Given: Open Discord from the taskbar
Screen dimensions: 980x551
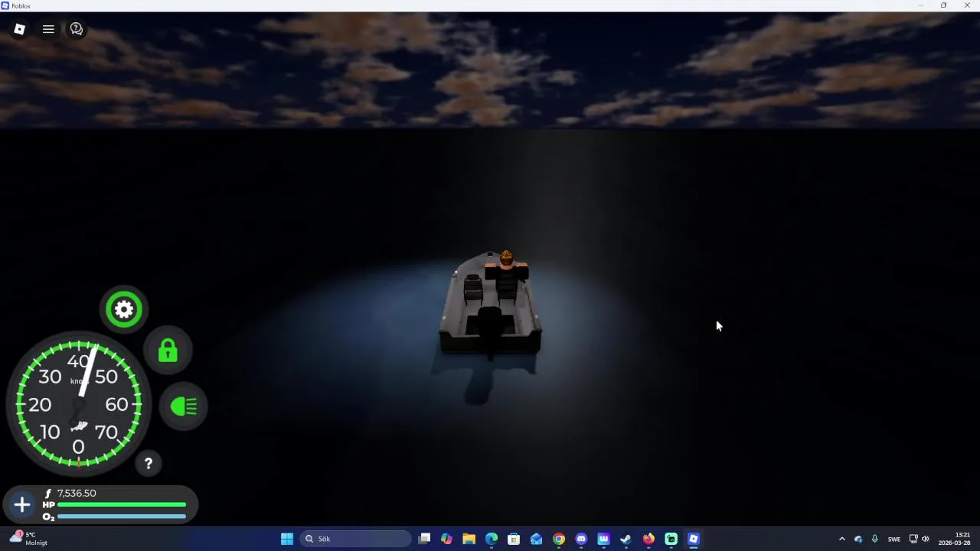Looking at the screenshot, I should click(x=581, y=539).
